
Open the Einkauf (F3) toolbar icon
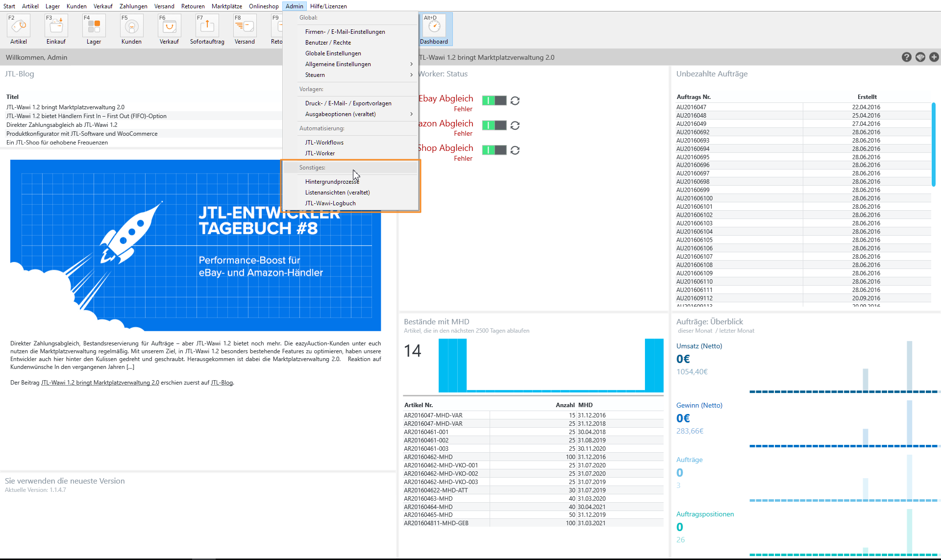coord(56,29)
